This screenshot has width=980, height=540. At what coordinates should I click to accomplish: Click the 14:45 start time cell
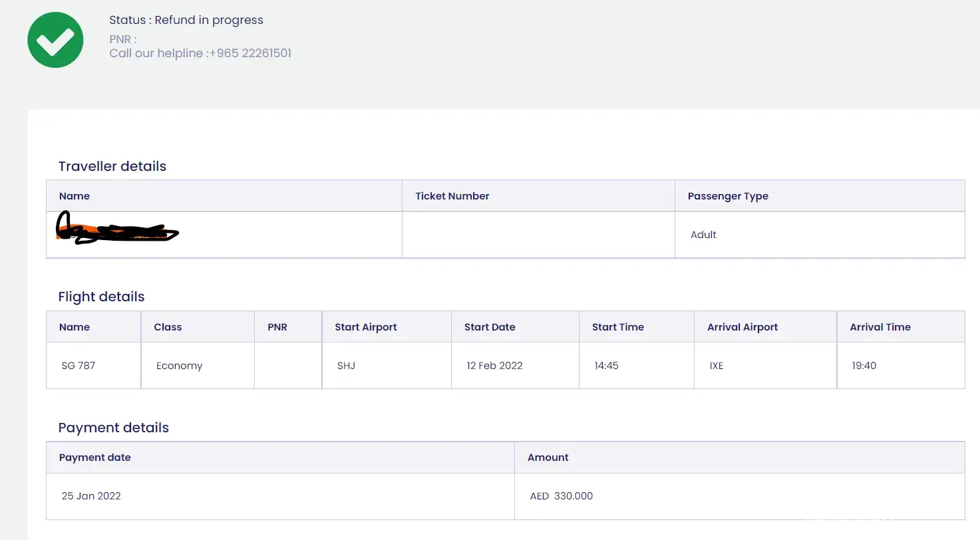[x=606, y=366]
